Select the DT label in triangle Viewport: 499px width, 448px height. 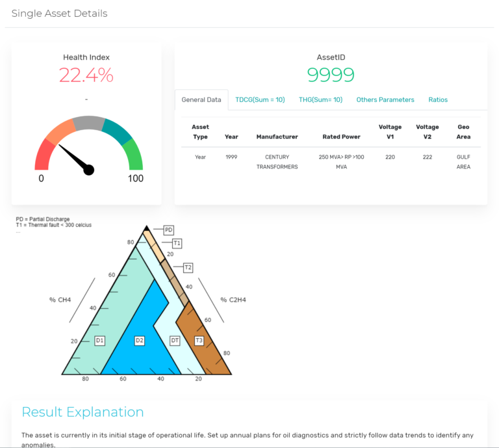[x=175, y=340]
